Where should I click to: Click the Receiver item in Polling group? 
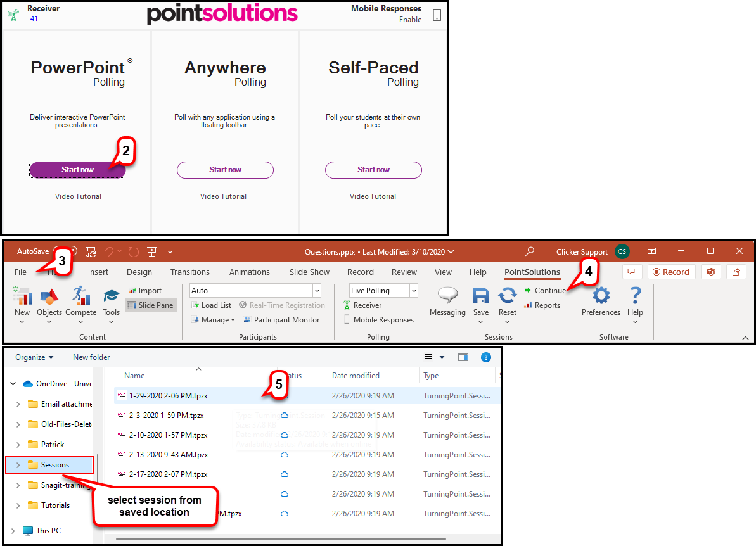[x=362, y=305]
